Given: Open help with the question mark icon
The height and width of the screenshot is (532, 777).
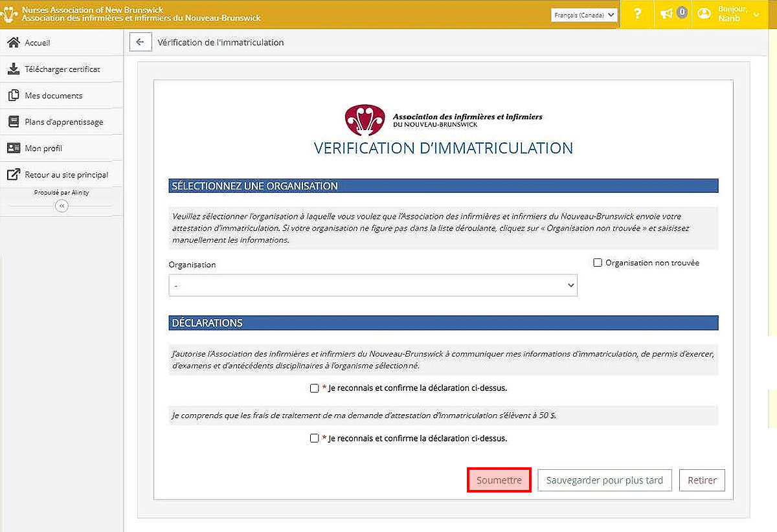Looking at the screenshot, I should click(x=637, y=14).
